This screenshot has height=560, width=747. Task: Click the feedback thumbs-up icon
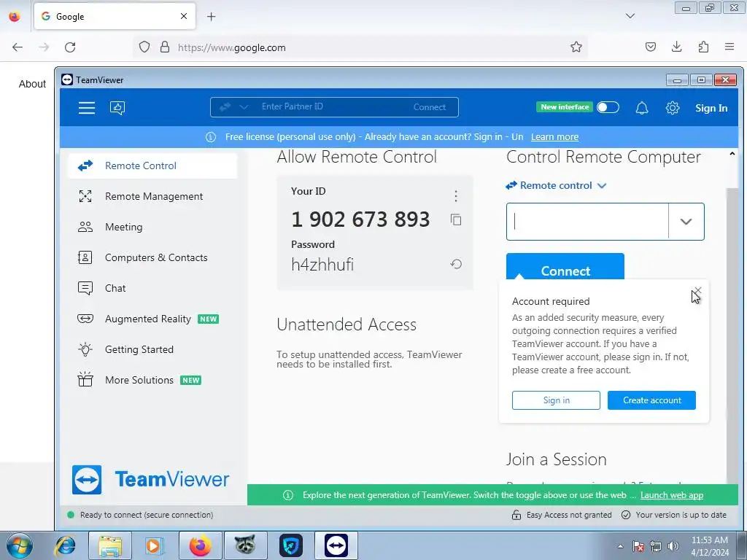coord(117,108)
